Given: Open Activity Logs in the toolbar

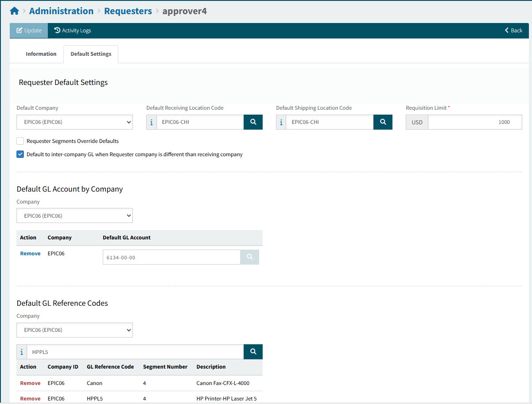Looking at the screenshot, I should point(73,31).
